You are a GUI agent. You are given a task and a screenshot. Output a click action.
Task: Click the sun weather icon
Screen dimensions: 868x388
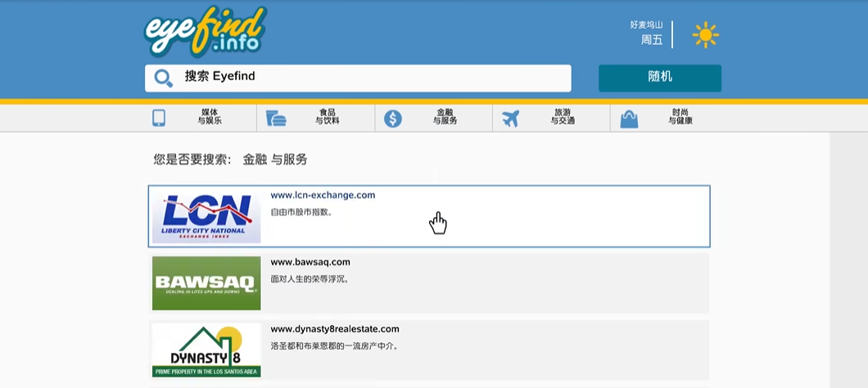pos(704,35)
